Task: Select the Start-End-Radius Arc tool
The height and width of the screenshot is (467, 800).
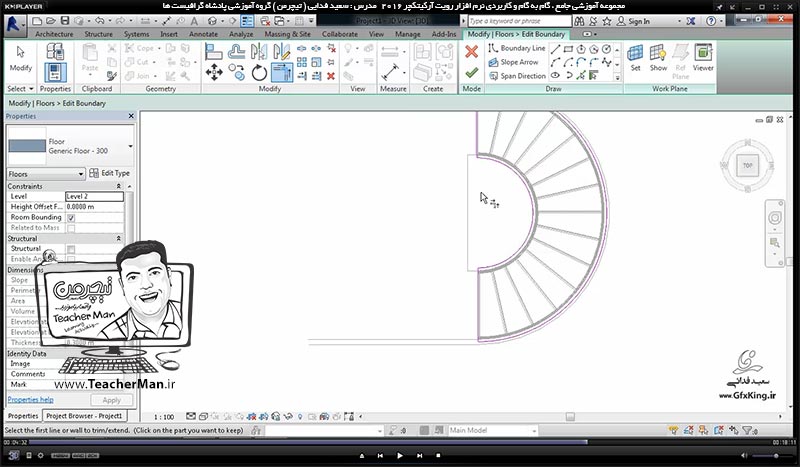Action: click(x=556, y=62)
